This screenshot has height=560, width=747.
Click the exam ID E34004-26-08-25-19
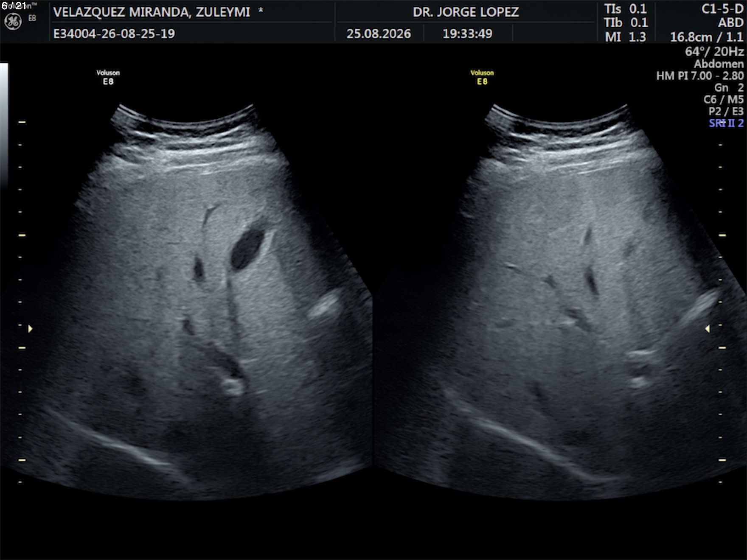[x=114, y=34]
